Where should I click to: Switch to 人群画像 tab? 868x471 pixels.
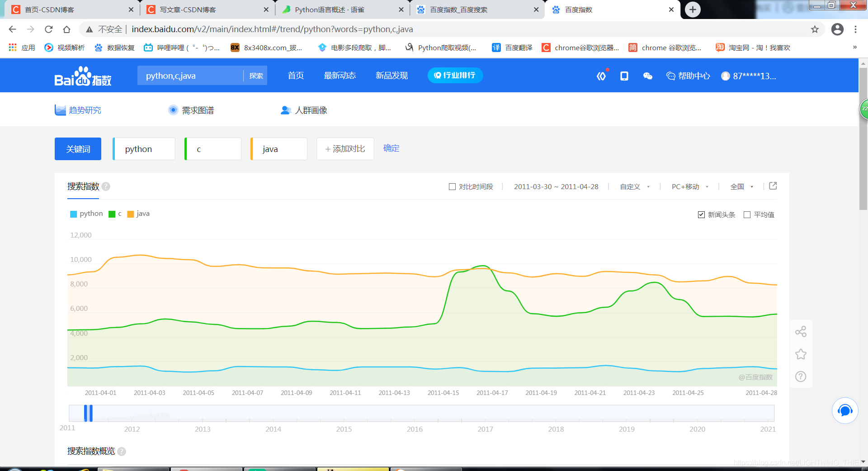[304, 110]
